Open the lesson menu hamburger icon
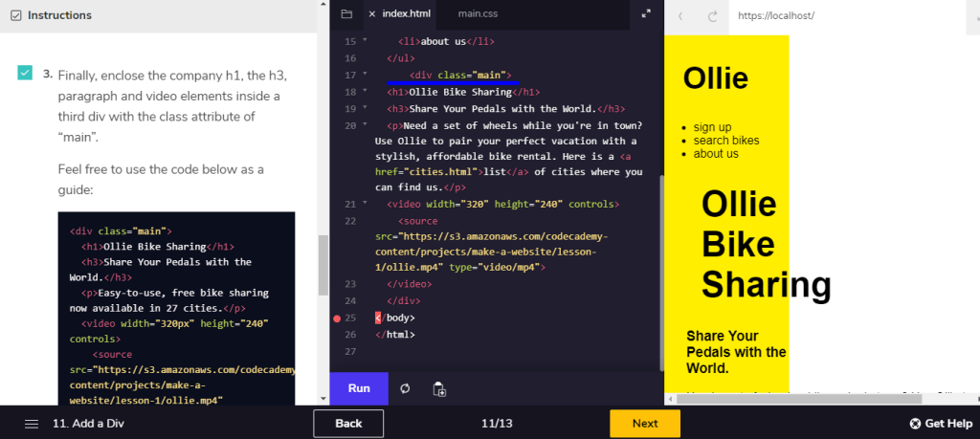Viewport: 980px width, 439px height. 32,424
